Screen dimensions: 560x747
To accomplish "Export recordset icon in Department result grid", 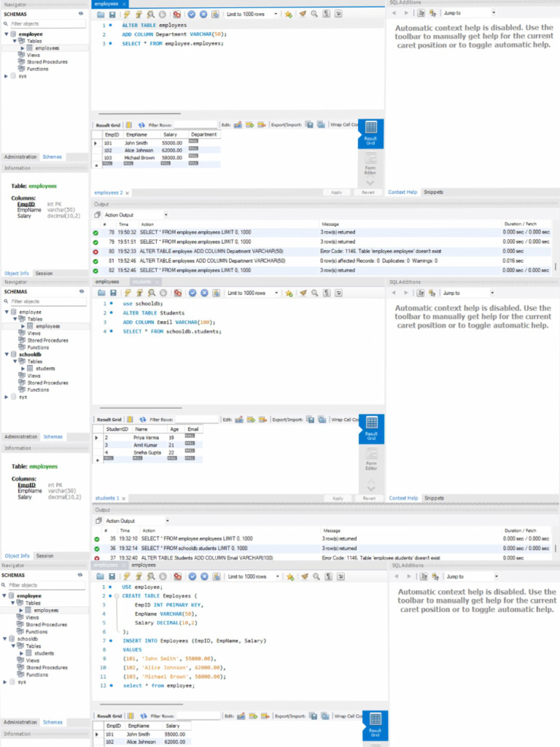I will 309,125.
